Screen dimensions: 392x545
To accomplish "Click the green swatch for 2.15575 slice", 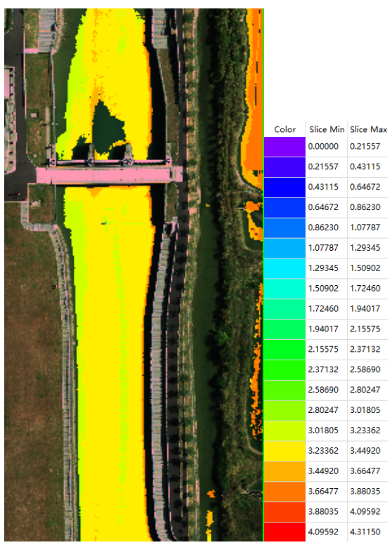I will coord(285,349).
